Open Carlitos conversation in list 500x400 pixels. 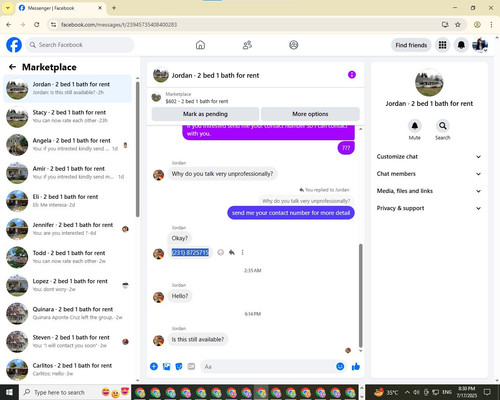coord(68,370)
